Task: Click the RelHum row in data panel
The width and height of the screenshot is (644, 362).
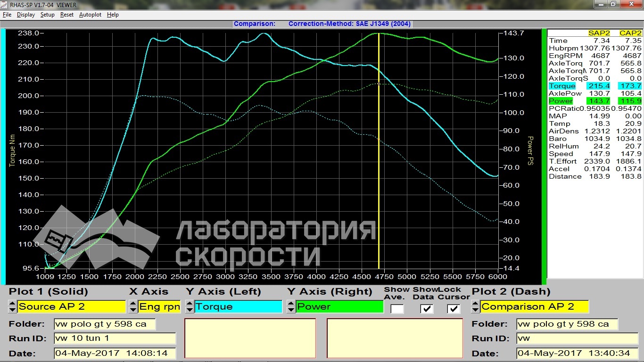Action: tap(595, 146)
